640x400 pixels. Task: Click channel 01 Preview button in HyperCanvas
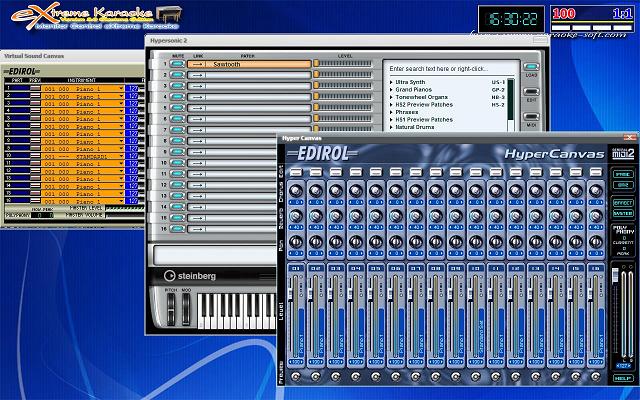296,376
